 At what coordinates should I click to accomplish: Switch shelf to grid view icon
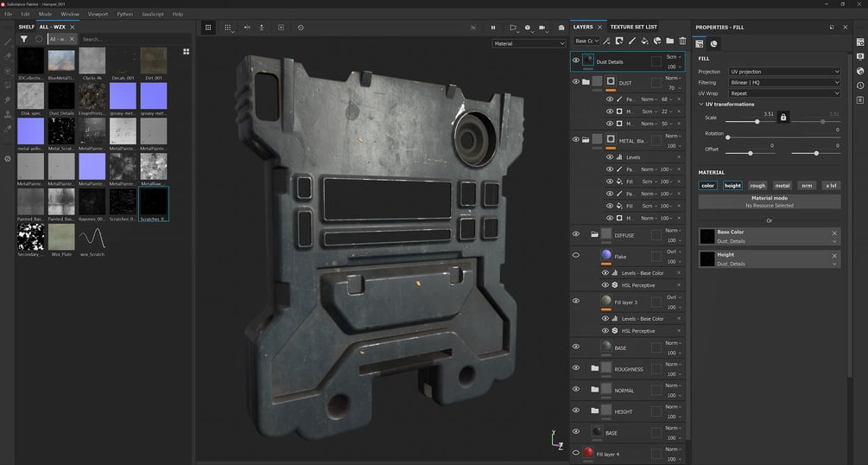click(186, 52)
